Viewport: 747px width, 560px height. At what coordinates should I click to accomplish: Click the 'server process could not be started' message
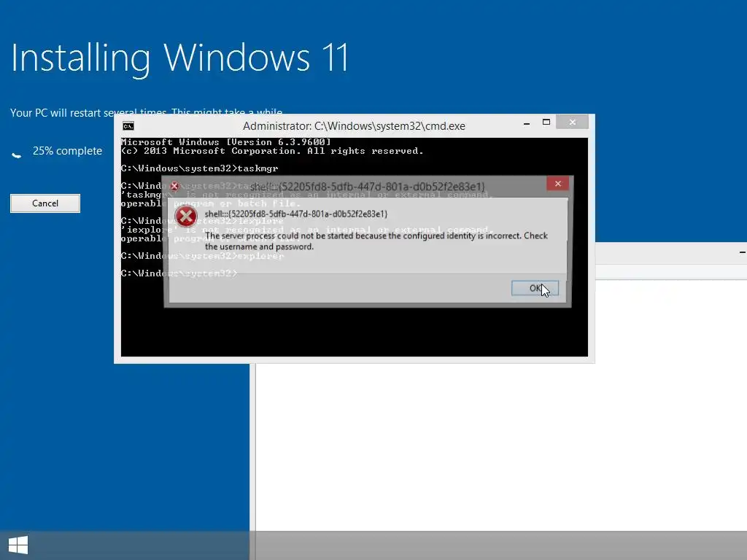click(x=376, y=241)
